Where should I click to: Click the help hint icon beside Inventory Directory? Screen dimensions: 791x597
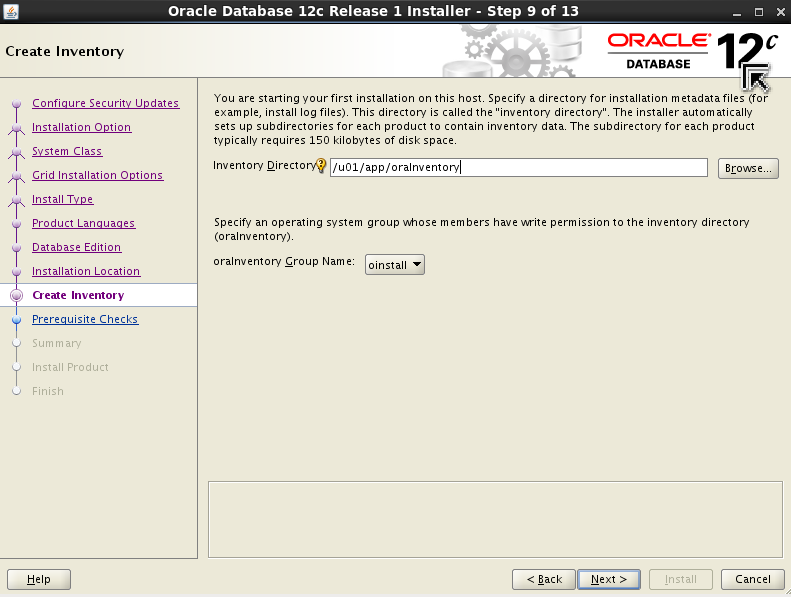click(321, 165)
